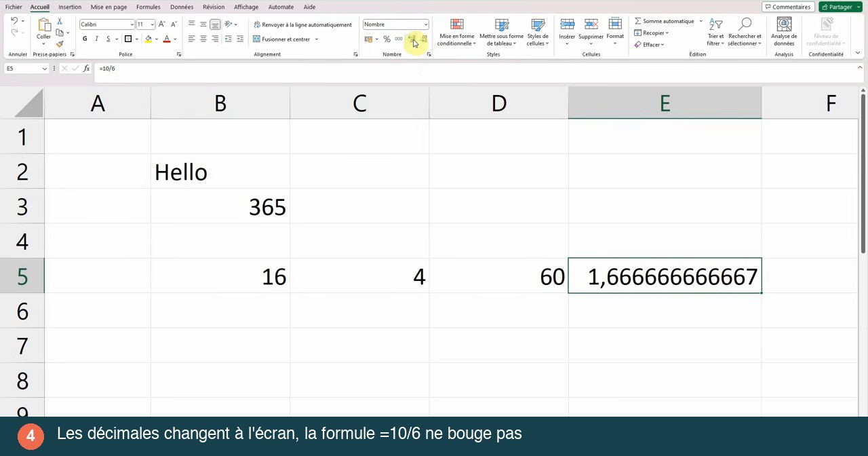
Task: Align text to vertical middle
Action: click(203, 24)
